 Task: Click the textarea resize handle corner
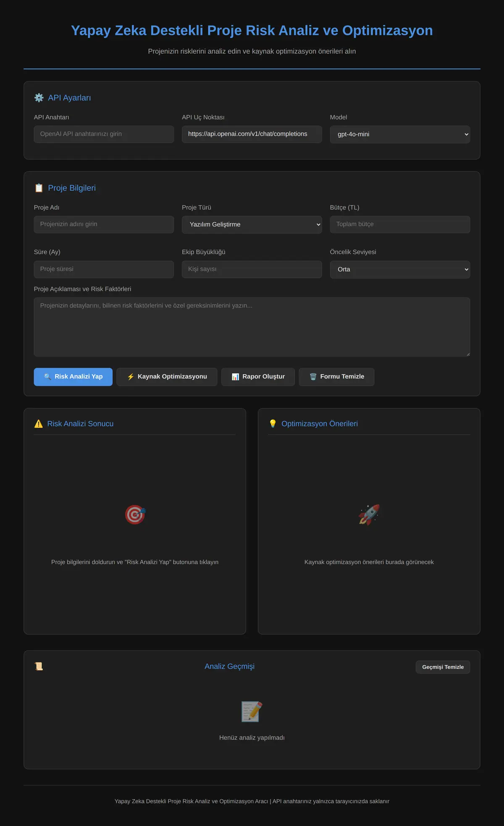[467, 355]
